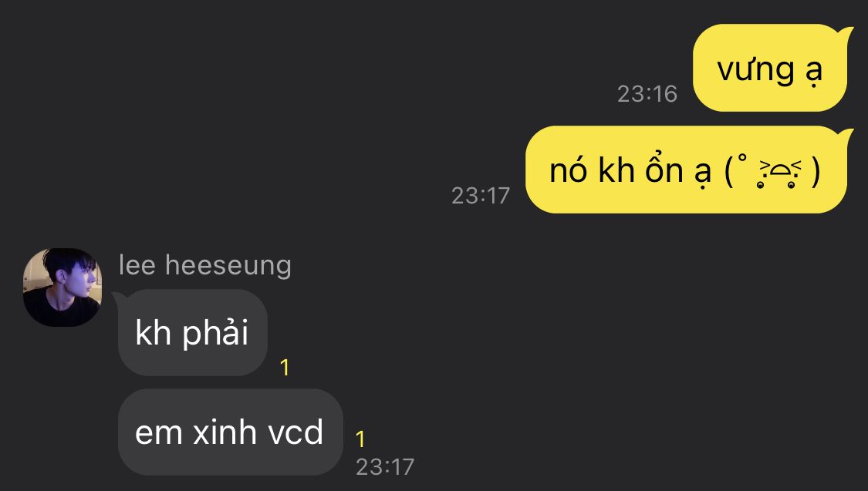Open lee heeseung's profile picture
Screen dimensions: 868x491
tap(62, 287)
